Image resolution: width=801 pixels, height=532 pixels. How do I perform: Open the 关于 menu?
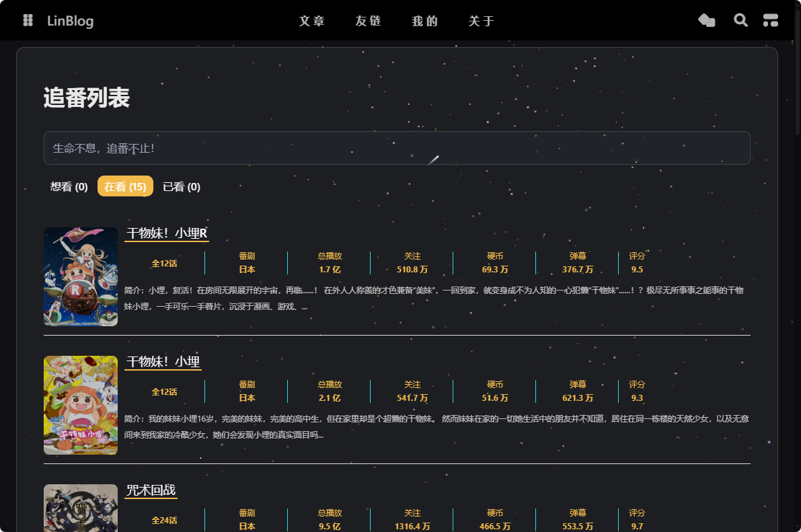click(482, 21)
